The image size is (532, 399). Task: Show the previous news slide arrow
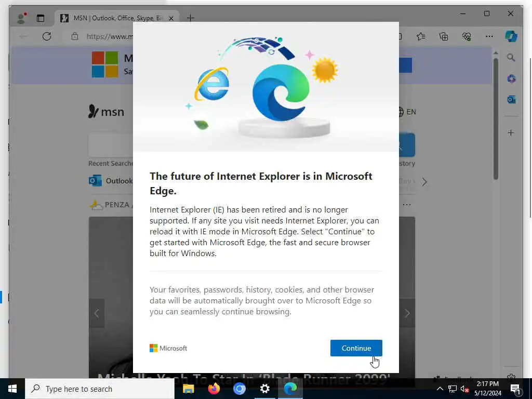click(x=97, y=313)
